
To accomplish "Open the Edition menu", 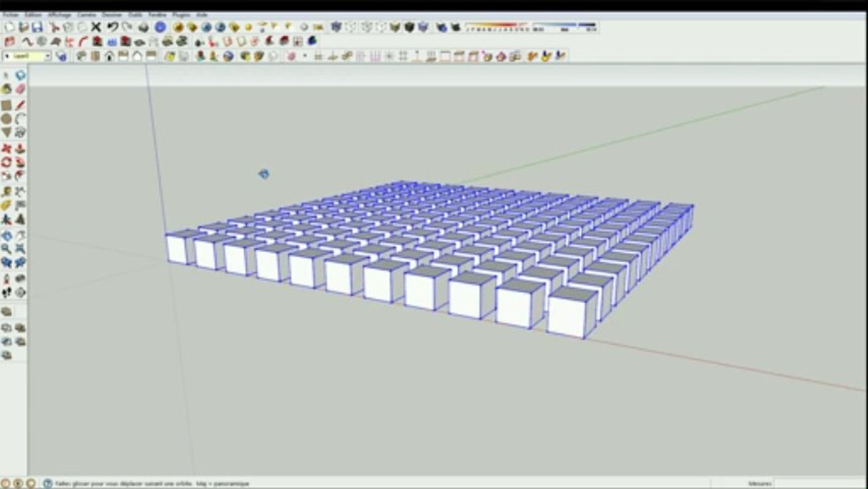I will point(33,14).
